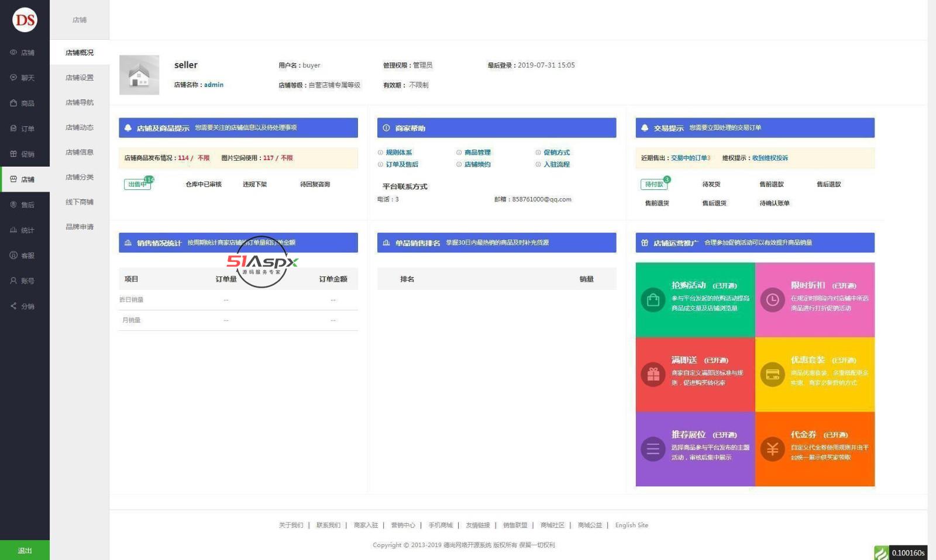This screenshot has width=936, height=560.
Task: Click the 限时折扣 clock icon
Action: coord(772,300)
